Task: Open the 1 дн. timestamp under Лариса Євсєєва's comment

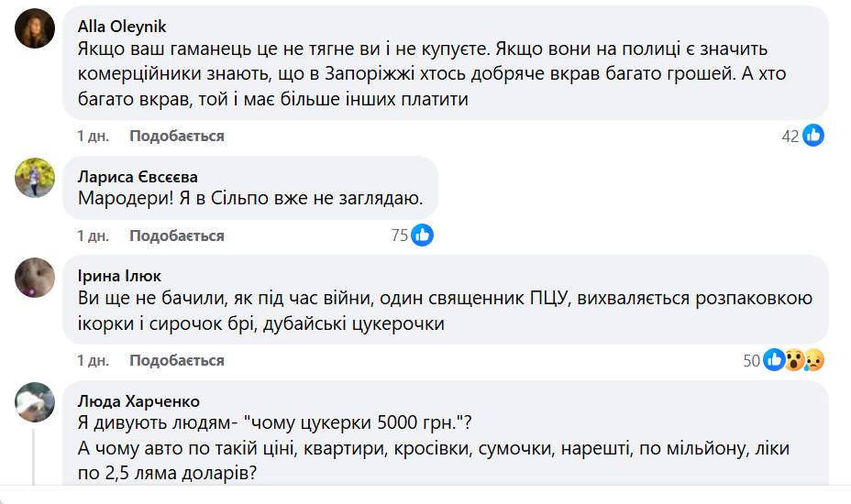Action: tap(93, 236)
